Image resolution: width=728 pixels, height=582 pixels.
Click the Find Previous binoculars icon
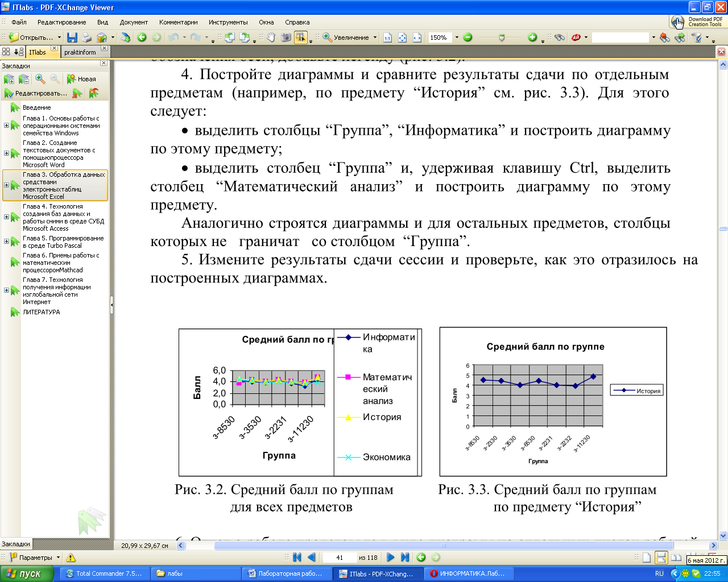(664, 38)
